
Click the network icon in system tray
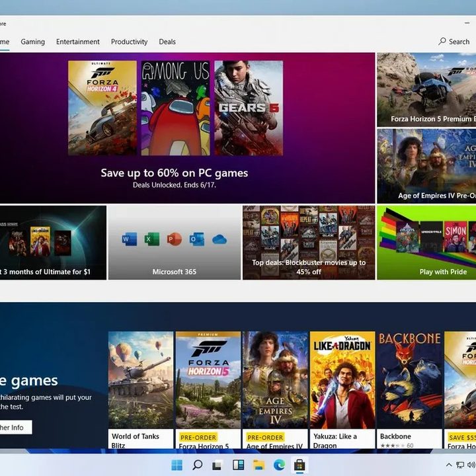[460, 465]
